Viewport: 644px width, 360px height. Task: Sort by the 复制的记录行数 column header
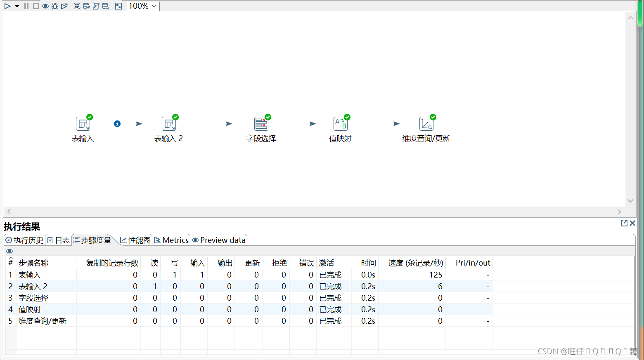pyautogui.click(x=109, y=263)
